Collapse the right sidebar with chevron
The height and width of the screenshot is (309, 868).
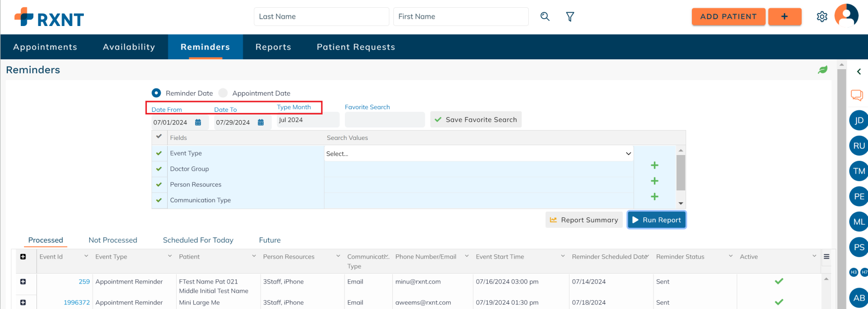point(859,72)
